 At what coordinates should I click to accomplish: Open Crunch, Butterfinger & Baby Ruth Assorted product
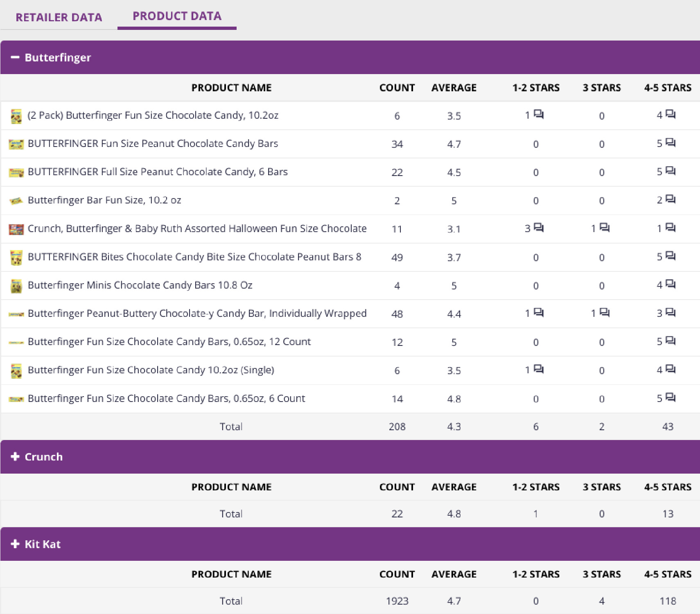pos(197,228)
